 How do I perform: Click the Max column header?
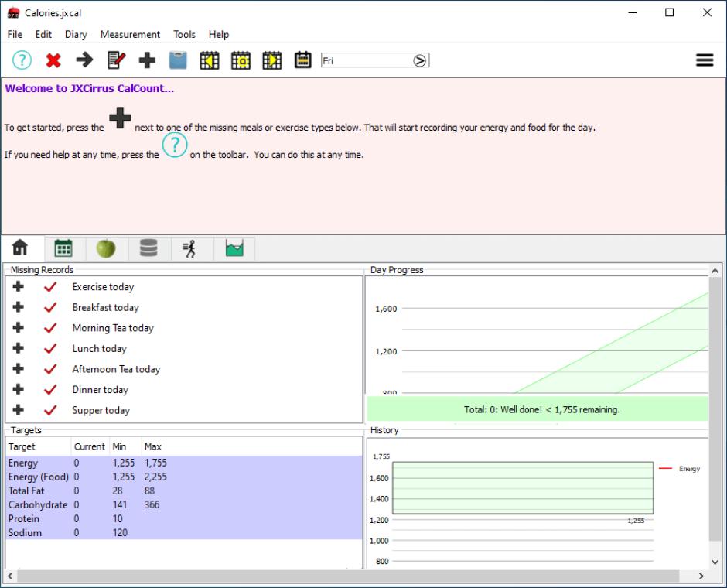coord(252,446)
